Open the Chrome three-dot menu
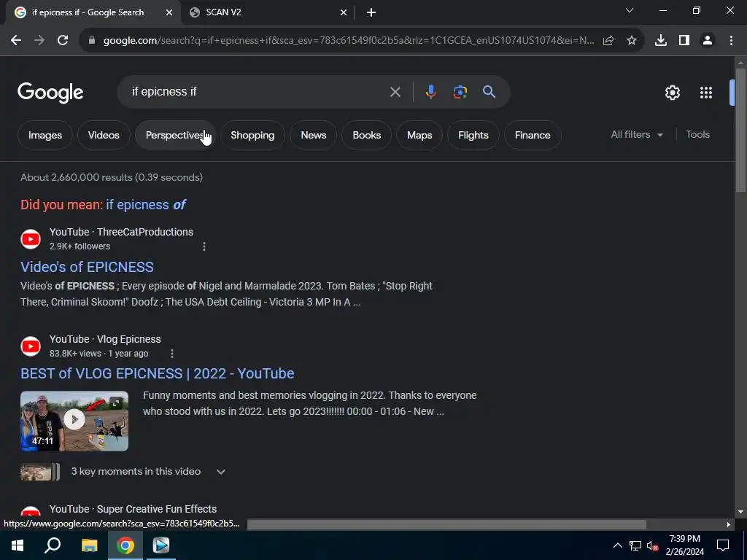Viewport: 747px width, 560px height. click(731, 41)
